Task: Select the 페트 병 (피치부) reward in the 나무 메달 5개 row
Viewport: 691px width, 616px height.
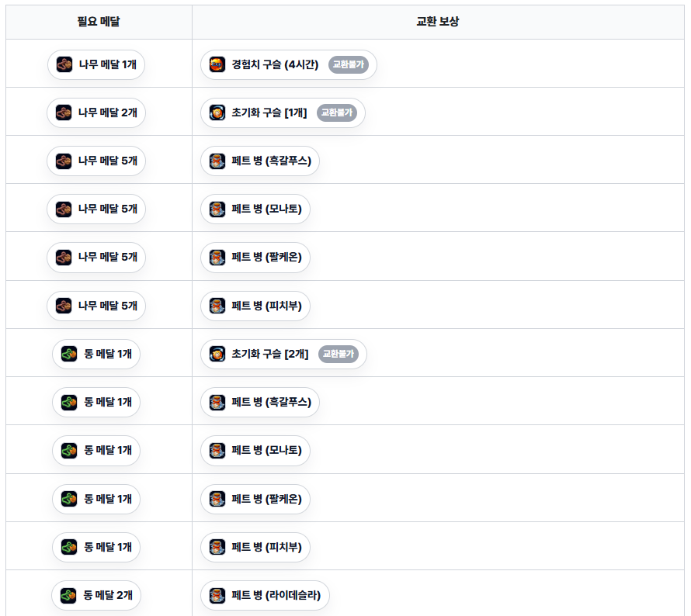Action: 255,306
